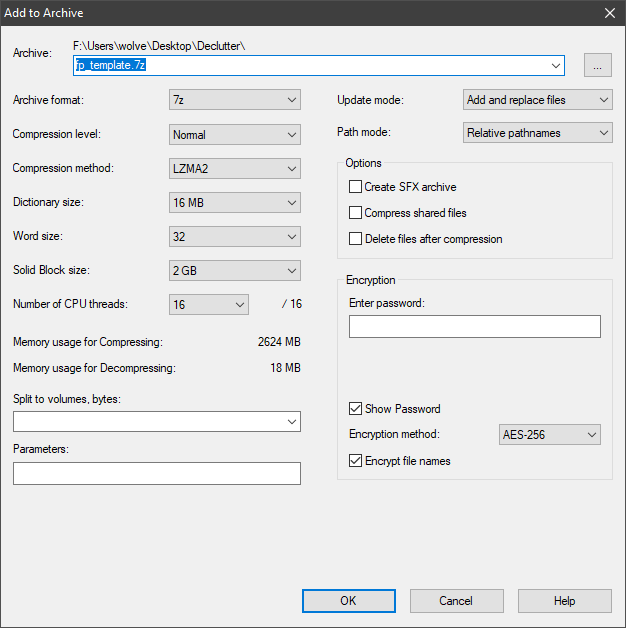This screenshot has height=628, width=626.
Task: Open the Encryption method AES-256 dropdown
Action: coord(550,435)
